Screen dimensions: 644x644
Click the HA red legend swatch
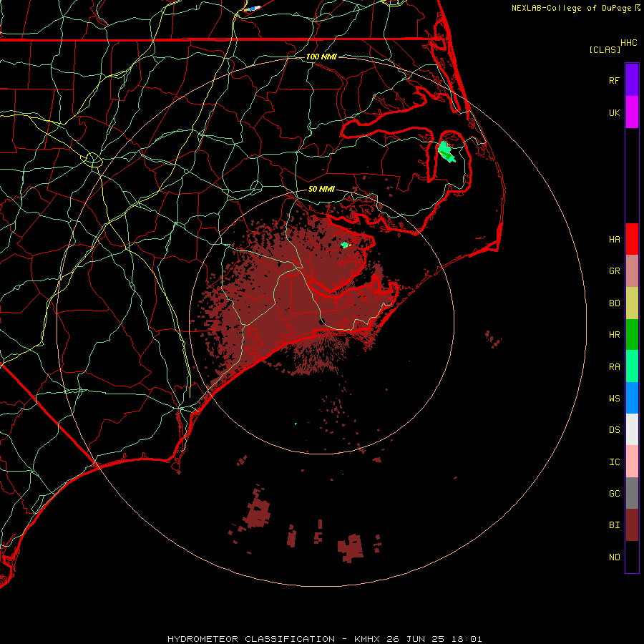(x=632, y=239)
